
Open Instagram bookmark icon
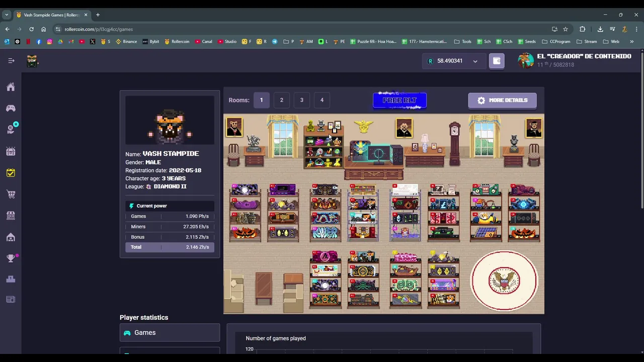(49, 42)
